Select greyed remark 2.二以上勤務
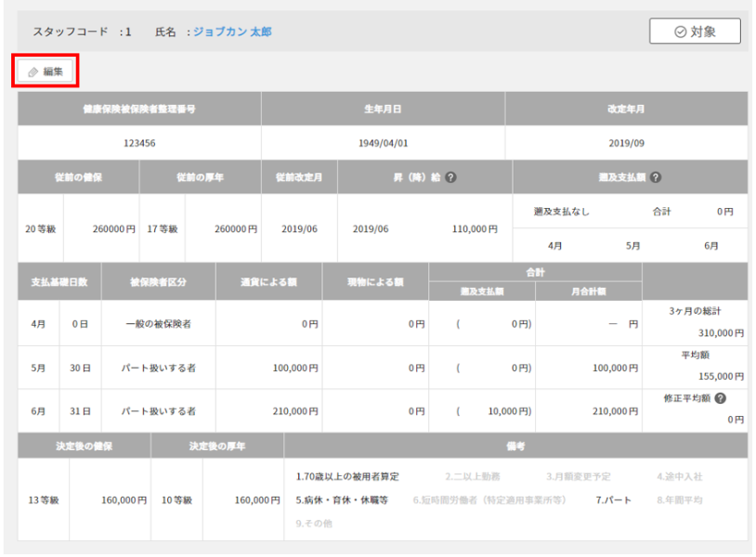This screenshot has width=756, height=557. pos(473,476)
